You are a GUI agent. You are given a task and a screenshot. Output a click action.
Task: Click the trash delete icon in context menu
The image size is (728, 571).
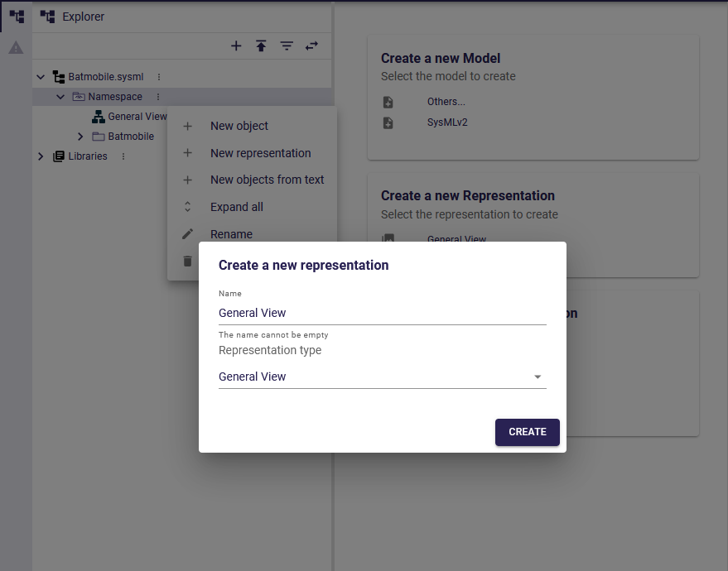[x=187, y=261]
